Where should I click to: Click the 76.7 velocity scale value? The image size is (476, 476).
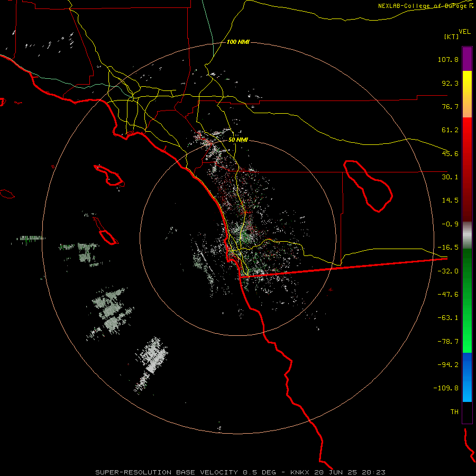(450, 106)
